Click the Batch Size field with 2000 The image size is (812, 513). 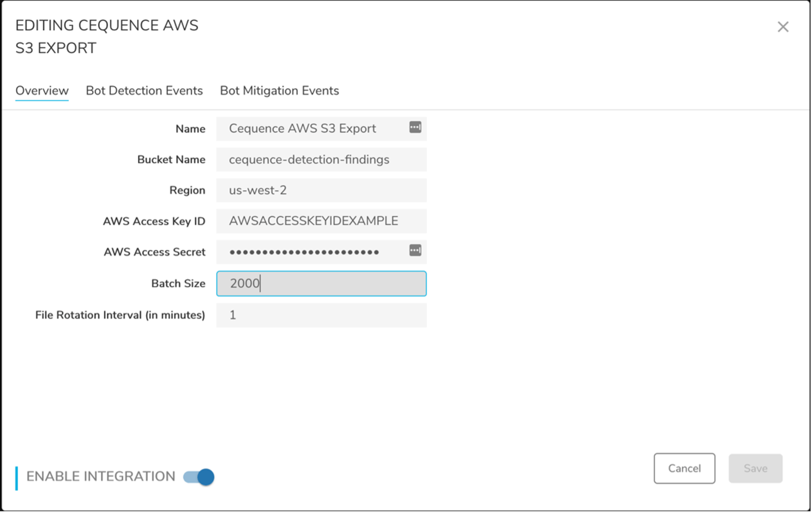pos(321,284)
